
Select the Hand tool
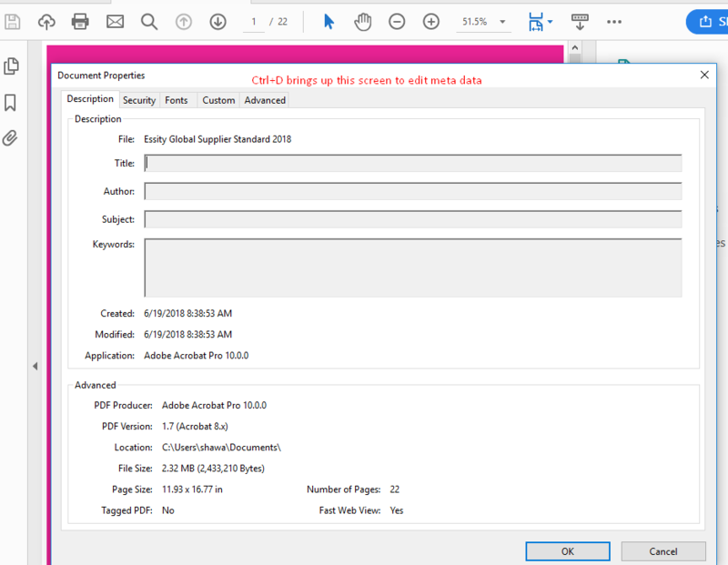coord(362,20)
